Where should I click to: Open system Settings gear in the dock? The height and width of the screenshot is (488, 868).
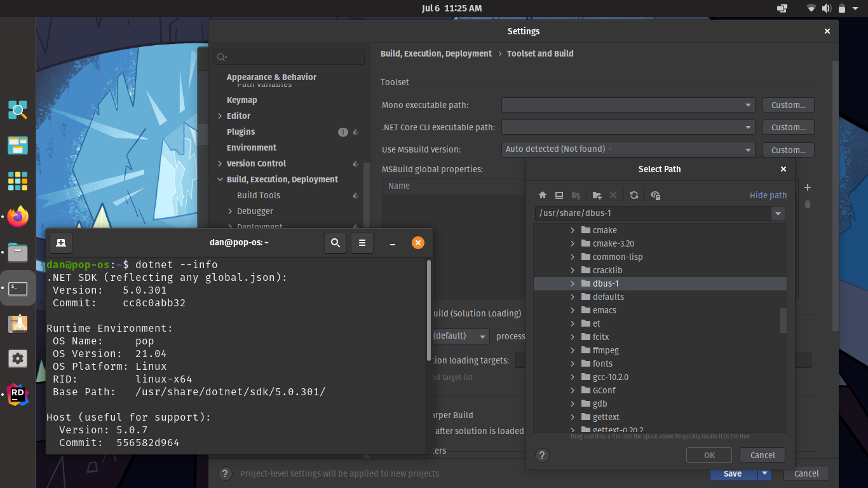[18, 359]
